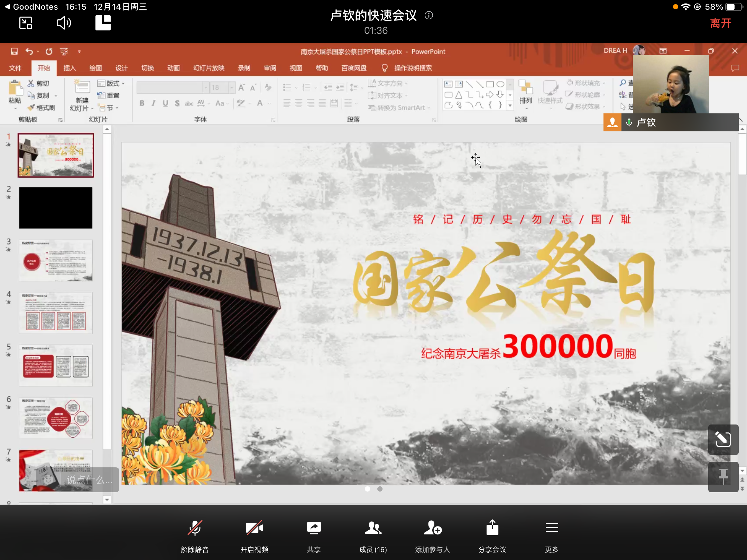
Task: Click the redo icon in title bar
Action: [49, 52]
